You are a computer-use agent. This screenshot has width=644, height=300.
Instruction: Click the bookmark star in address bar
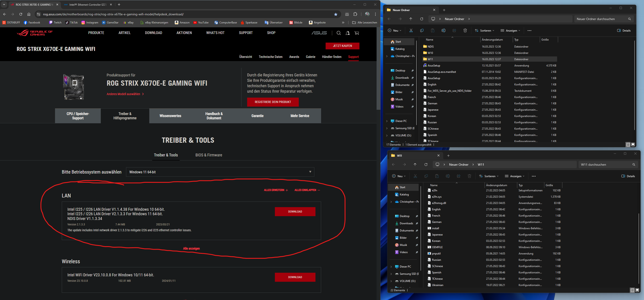(x=336, y=14)
